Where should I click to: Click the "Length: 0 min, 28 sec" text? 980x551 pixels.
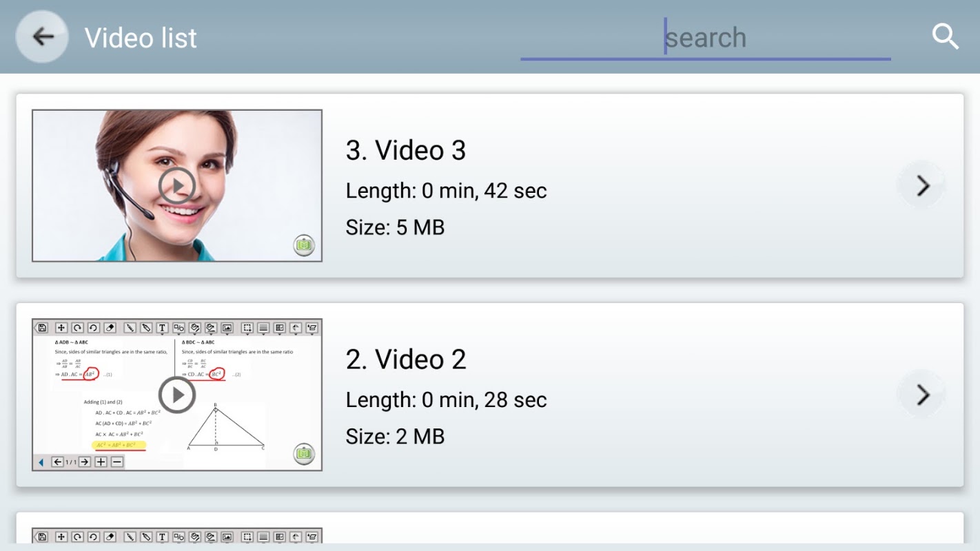pyautogui.click(x=446, y=399)
